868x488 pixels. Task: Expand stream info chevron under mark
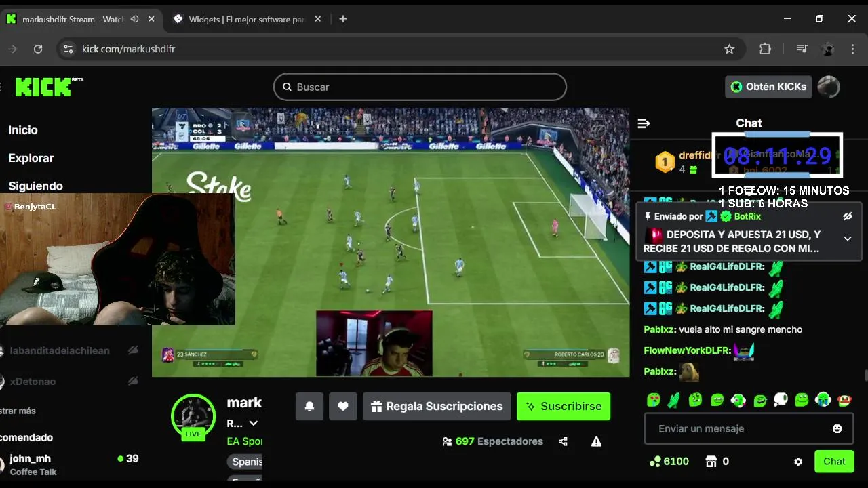tap(254, 424)
